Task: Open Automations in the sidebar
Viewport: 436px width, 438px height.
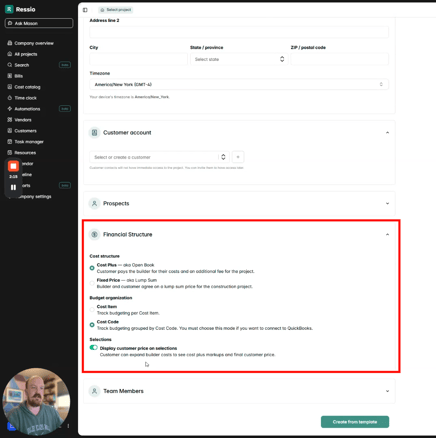Action: [x=27, y=109]
